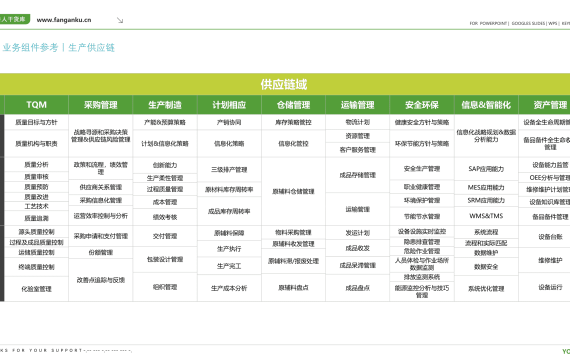
Task: Click the 供应商关系管理 cell
Action: 101,187
